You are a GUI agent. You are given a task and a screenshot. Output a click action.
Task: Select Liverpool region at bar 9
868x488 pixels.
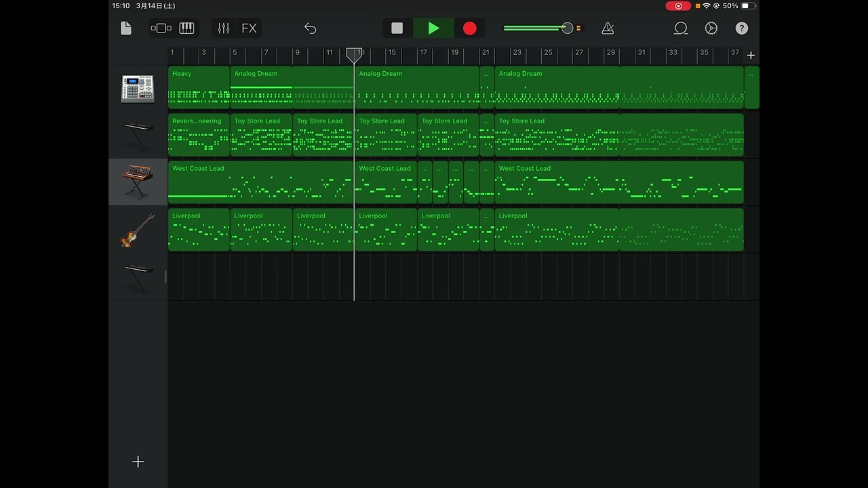[323, 230]
